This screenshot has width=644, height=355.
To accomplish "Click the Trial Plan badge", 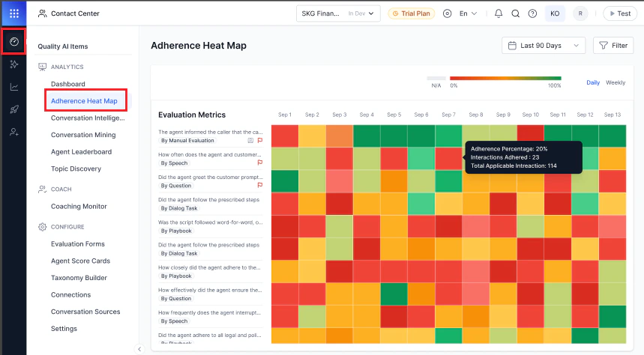I will [411, 13].
